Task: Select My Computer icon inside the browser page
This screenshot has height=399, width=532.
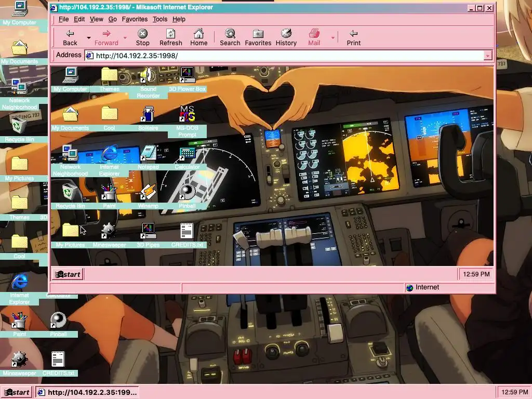Action: click(70, 79)
